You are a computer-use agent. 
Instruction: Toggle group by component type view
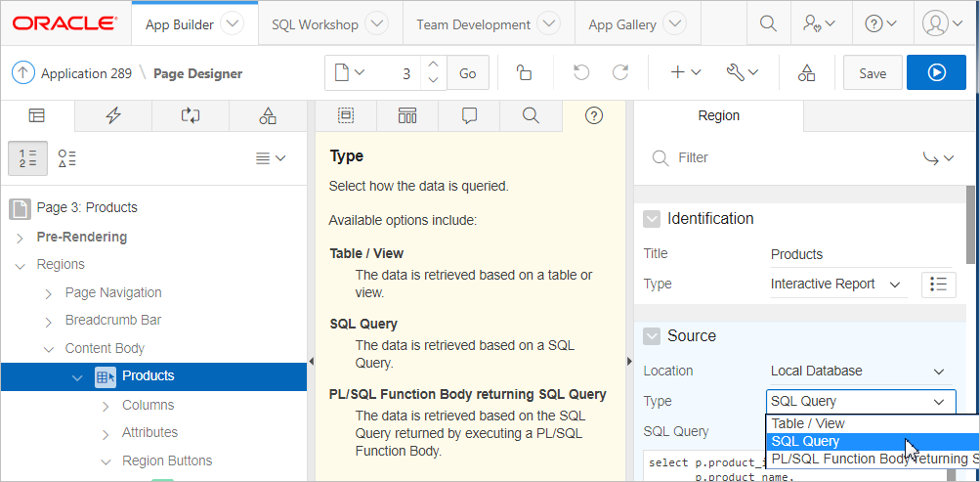click(66, 157)
